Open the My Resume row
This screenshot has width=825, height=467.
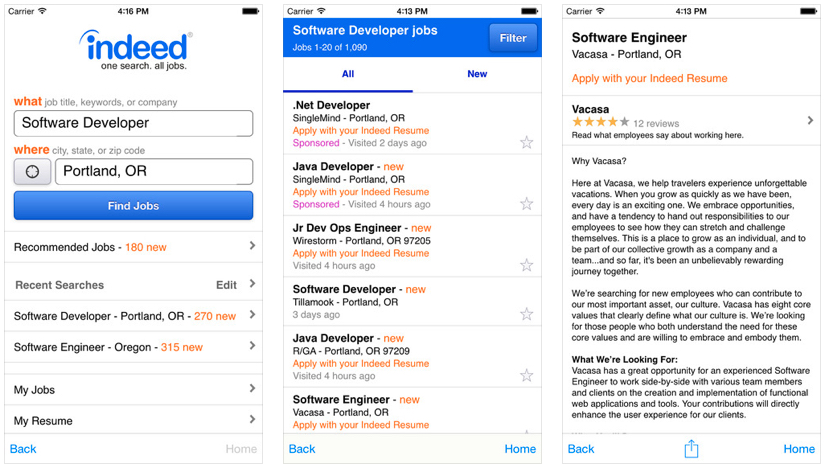(x=134, y=420)
